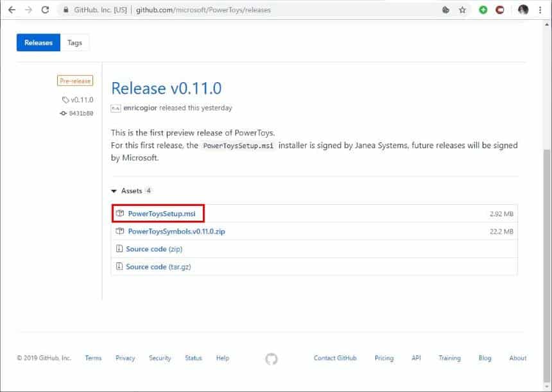Open the Terms footer link
The image size is (552, 392).
tap(93, 358)
